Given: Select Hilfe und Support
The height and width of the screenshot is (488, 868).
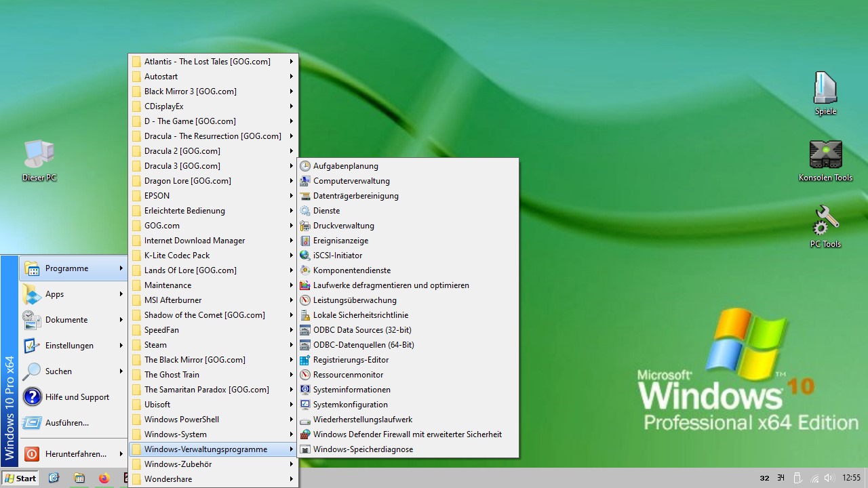Looking at the screenshot, I should [73, 397].
